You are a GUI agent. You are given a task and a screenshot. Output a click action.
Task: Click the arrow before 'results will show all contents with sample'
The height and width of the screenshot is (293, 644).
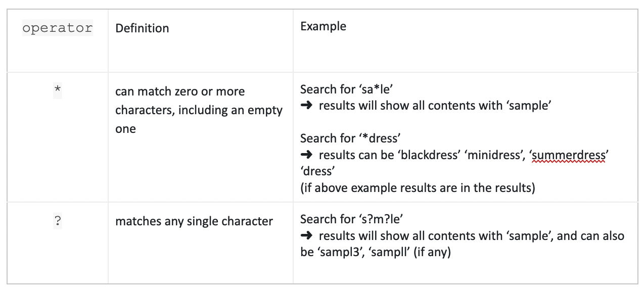(x=306, y=106)
